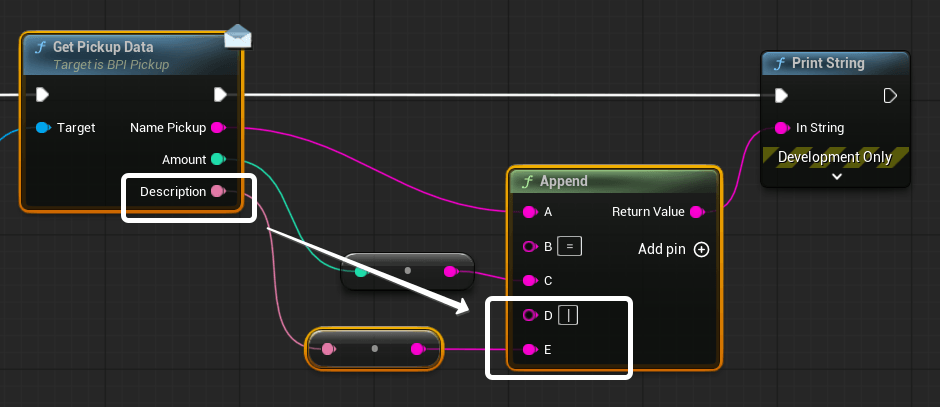
Task: Click the B pin text field
Action: [569, 246]
